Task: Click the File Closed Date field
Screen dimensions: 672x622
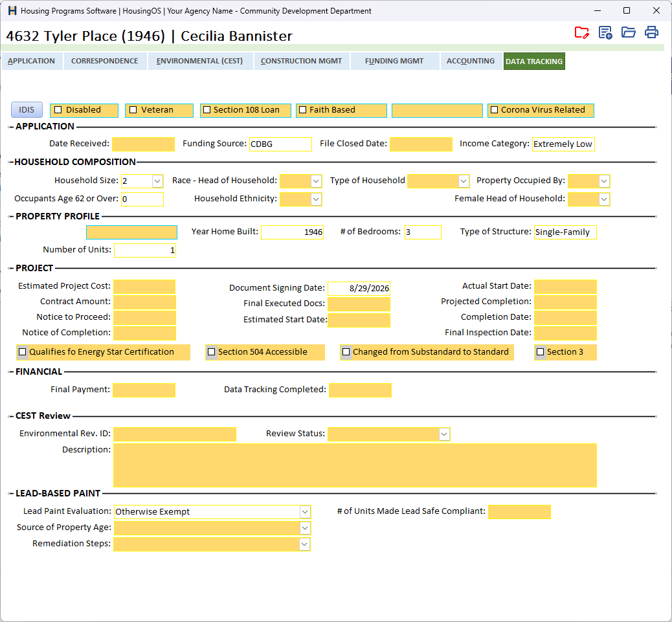Action: pyautogui.click(x=421, y=144)
